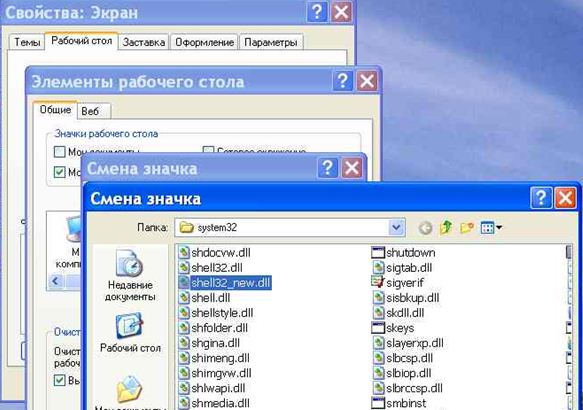Select shgina.dll file icon

184,343
